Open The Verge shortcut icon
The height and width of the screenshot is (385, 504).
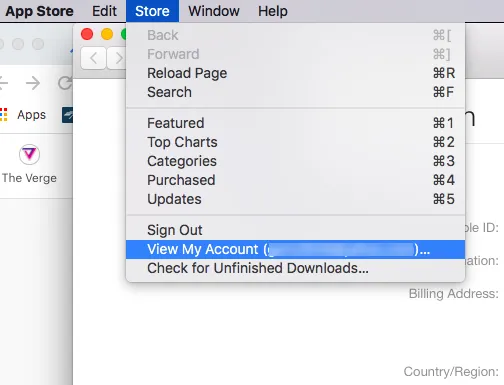point(29,154)
